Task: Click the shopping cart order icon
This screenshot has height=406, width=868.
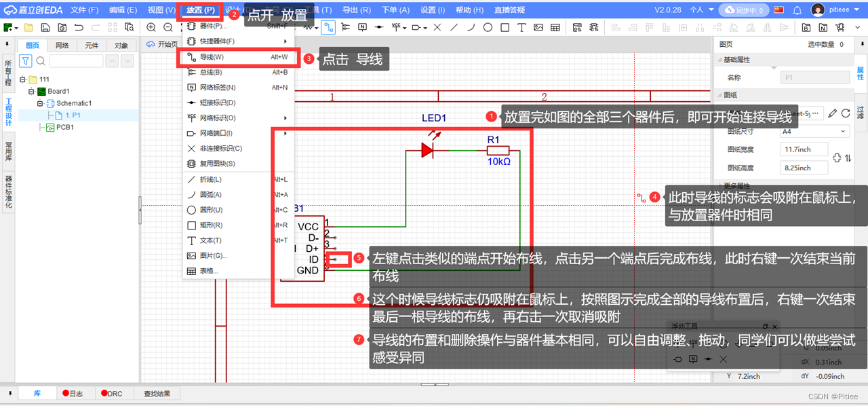Action: coord(841,27)
